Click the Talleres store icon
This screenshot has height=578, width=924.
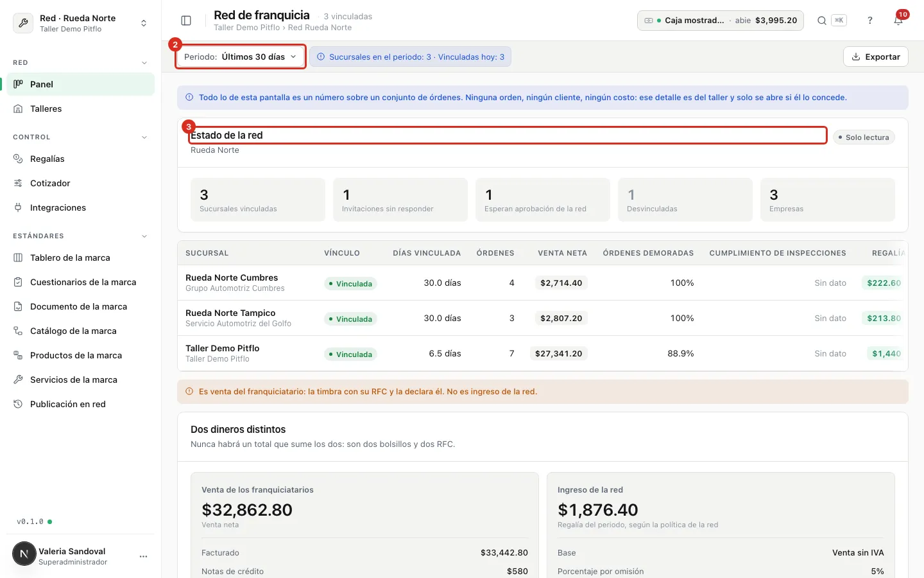click(x=18, y=109)
